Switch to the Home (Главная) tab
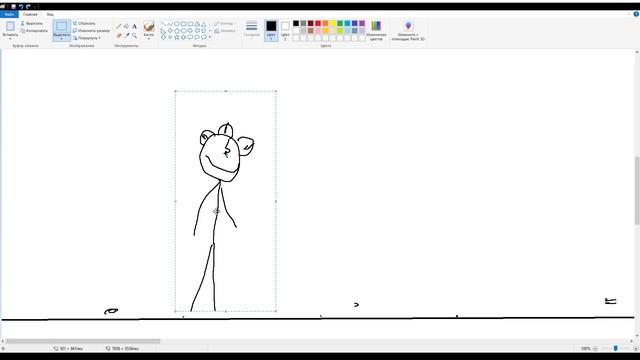Screen dimensions: 640x360 click(x=30, y=14)
